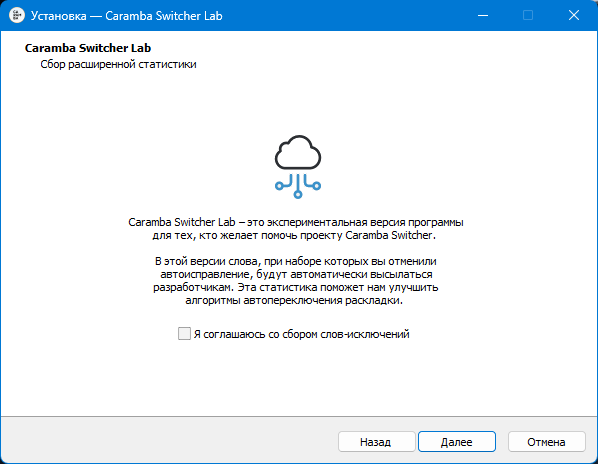Minimize the installer window

tap(483, 16)
